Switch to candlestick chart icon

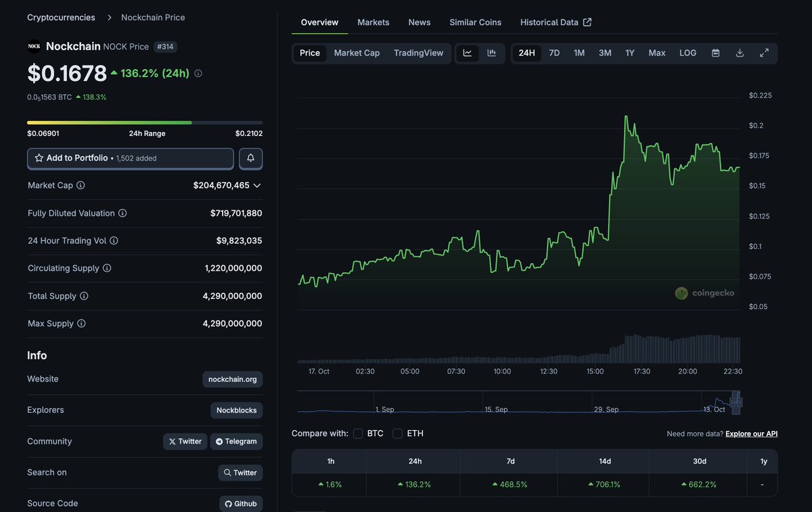click(492, 53)
